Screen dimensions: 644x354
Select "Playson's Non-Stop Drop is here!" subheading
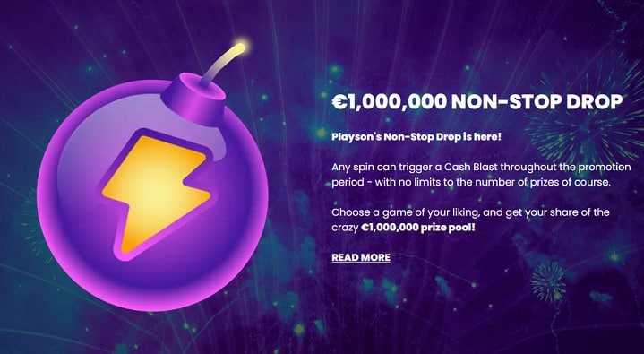click(416, 137)
